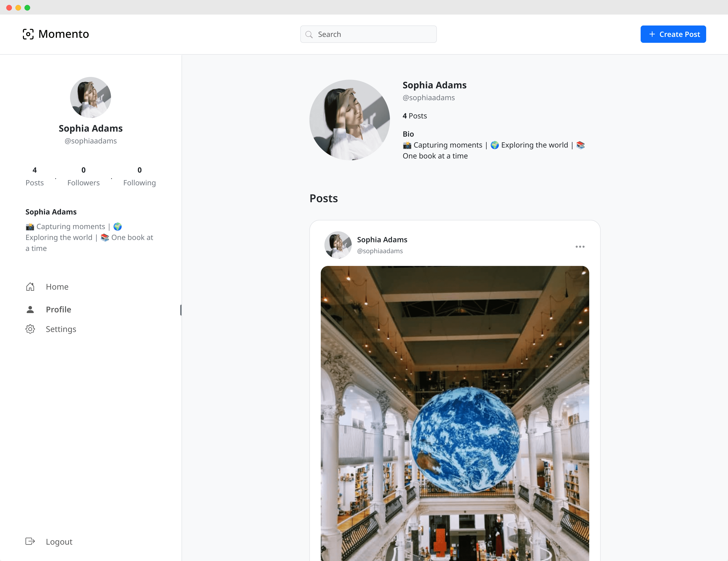This screenshot has height=561, width=728.
Task: Click the sidebar profile avatar
Action: [x=90, y=97]
